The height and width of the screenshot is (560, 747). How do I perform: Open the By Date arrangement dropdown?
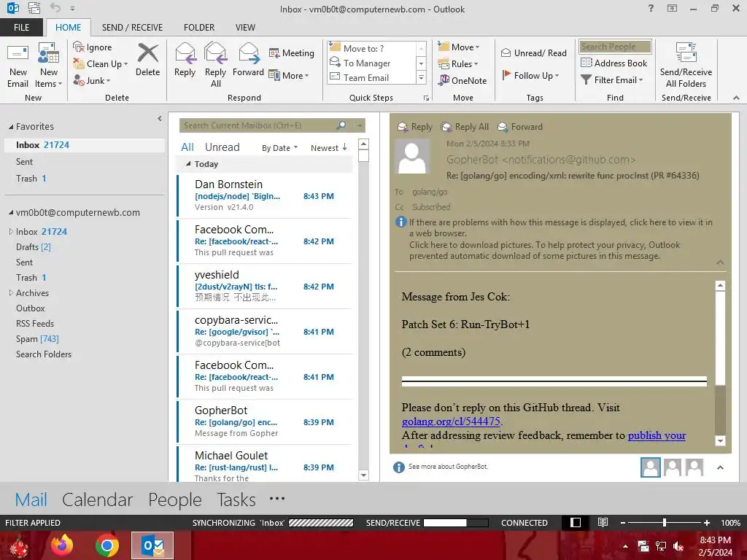279,147
